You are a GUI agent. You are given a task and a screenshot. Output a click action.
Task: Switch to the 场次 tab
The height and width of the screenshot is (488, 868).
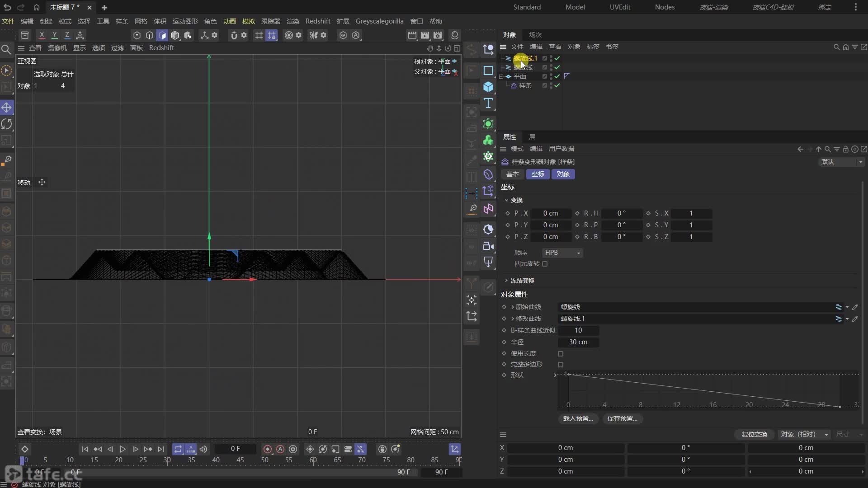point(535,35)
